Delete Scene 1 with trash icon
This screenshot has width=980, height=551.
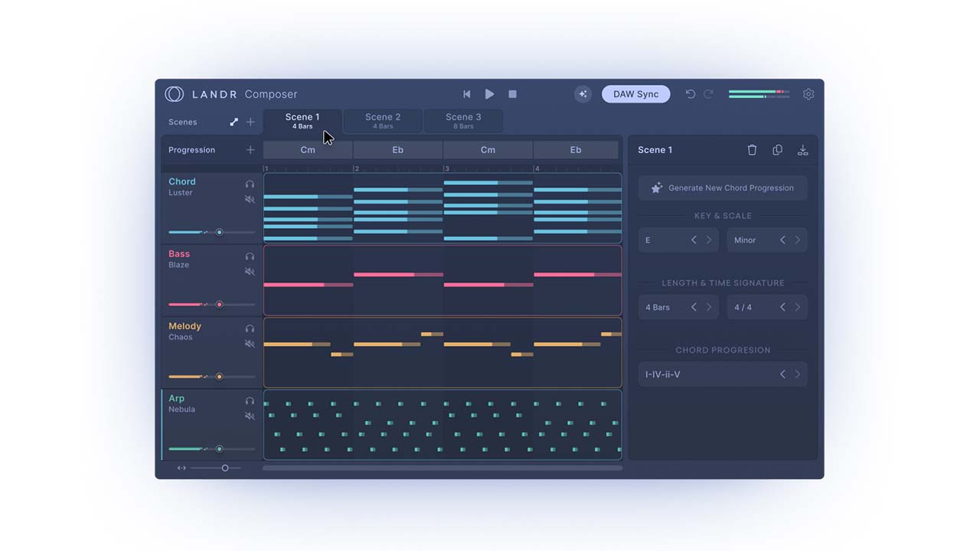[x=752, y=150]
